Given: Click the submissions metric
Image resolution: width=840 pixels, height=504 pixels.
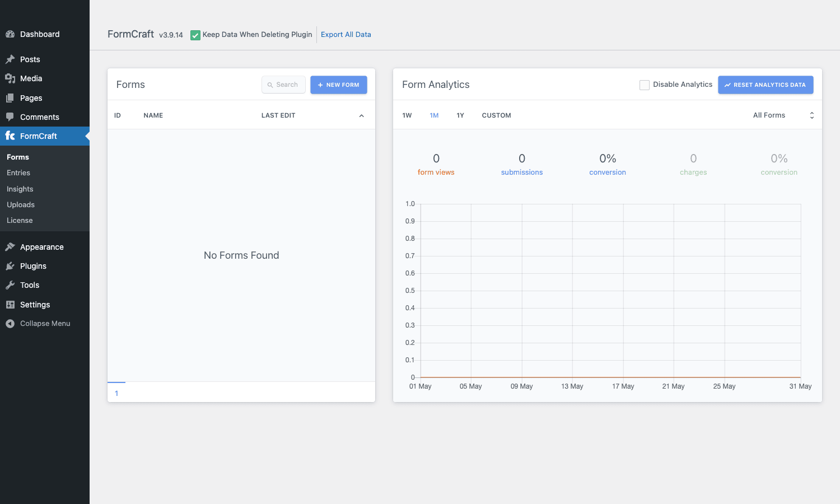Looking at the screenshot, I should pos(522,165).
